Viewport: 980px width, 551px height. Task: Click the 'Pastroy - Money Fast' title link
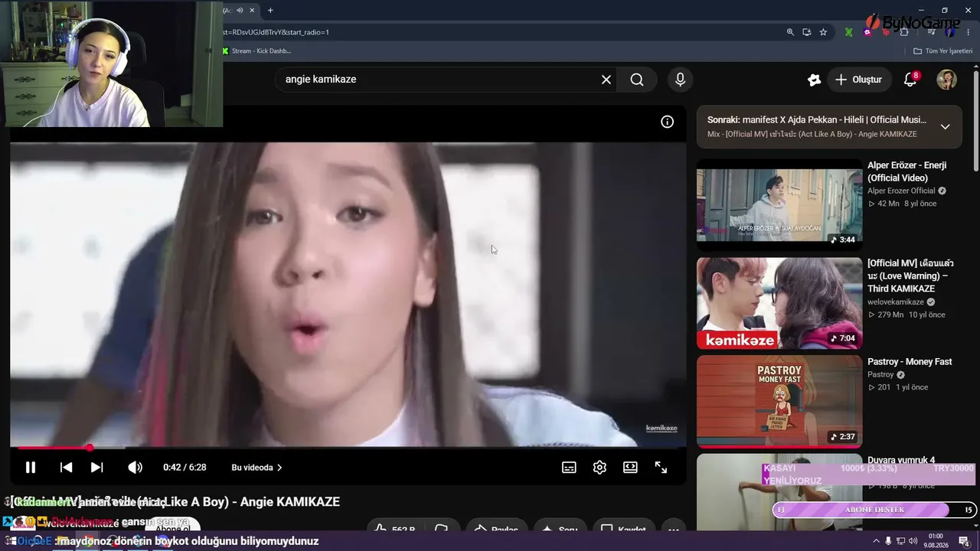[910, 361]
